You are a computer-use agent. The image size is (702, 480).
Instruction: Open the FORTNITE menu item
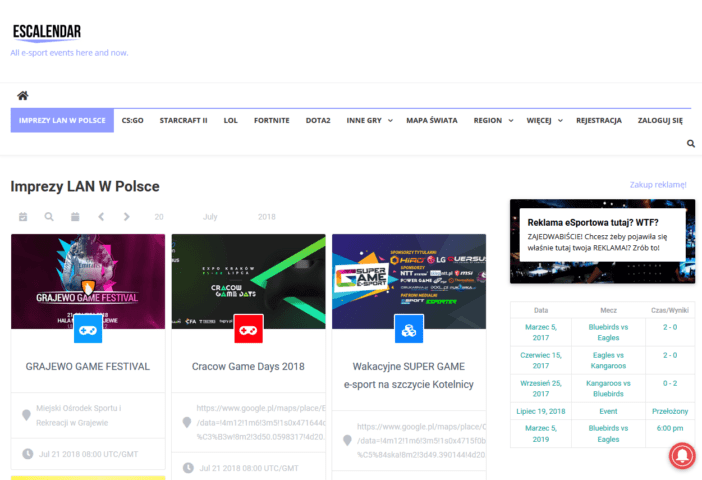point(272,120)
